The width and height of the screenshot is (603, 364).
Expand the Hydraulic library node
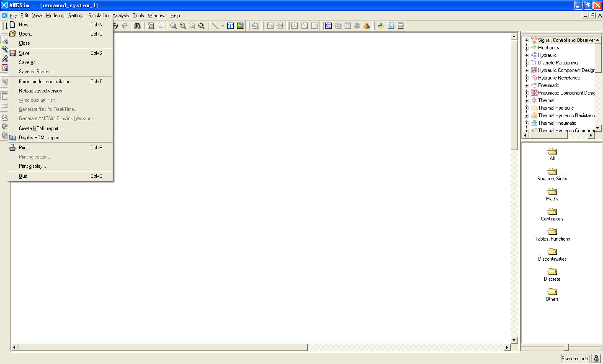pos(527,55)
